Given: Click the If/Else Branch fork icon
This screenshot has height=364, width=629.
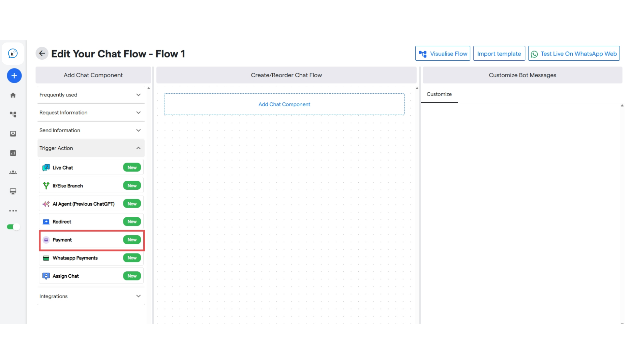Looking at the screenshot, I should coord(46,186).
